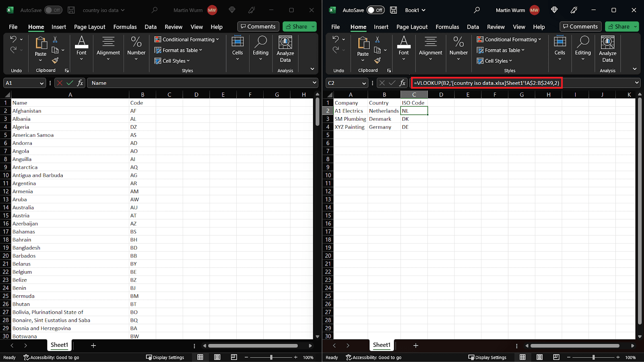The height and width of the screenshot is (362, 644).
Task: Enable AutoSave in Book1
Action: click(x=375, y=10)
